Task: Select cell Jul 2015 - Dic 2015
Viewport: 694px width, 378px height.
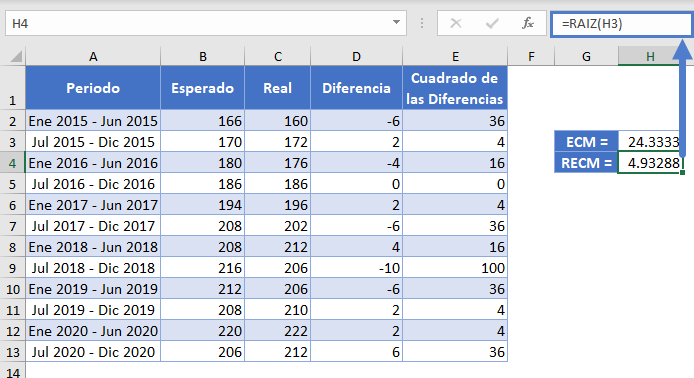Action: click(x=93, y=142)
